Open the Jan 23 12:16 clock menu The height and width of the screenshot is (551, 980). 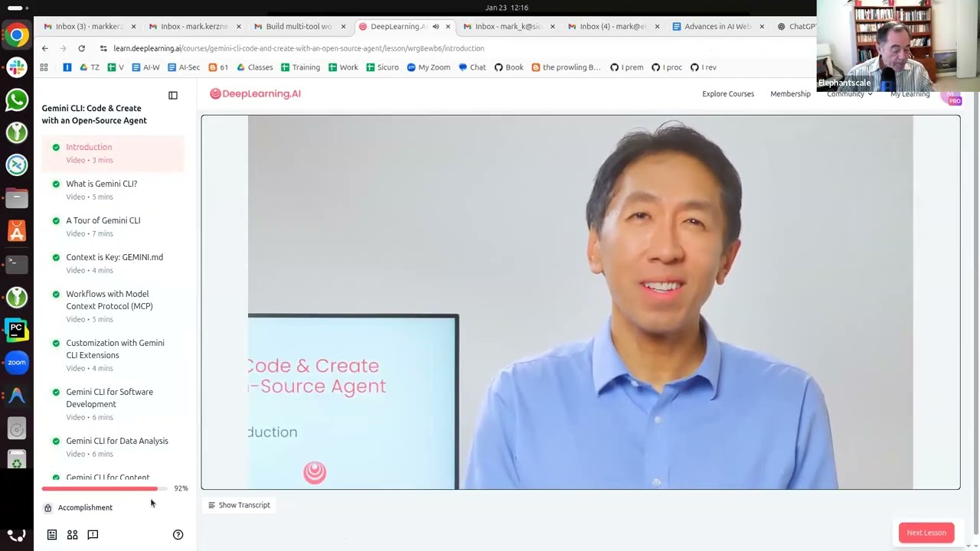(507, 8)
